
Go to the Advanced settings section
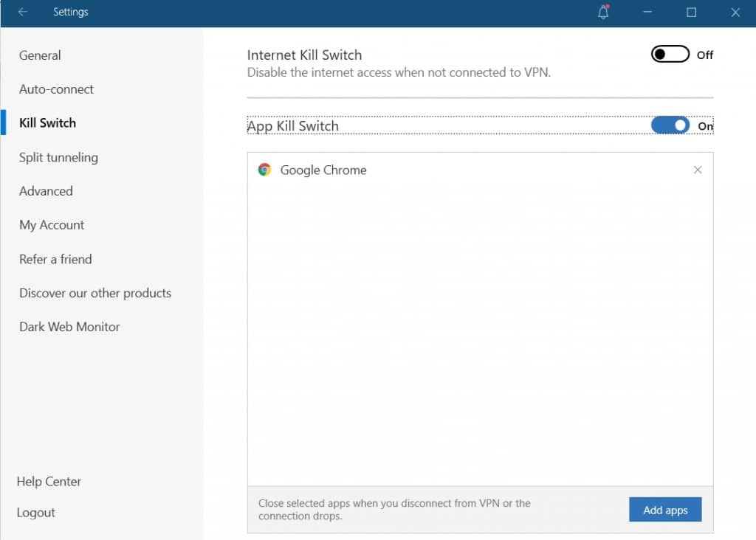[x=47, y=191]
